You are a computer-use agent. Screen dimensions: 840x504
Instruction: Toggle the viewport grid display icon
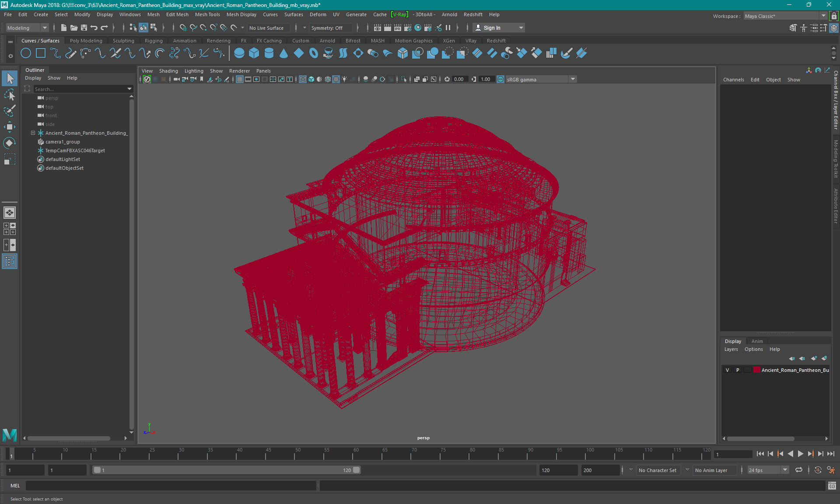point(240,79)
